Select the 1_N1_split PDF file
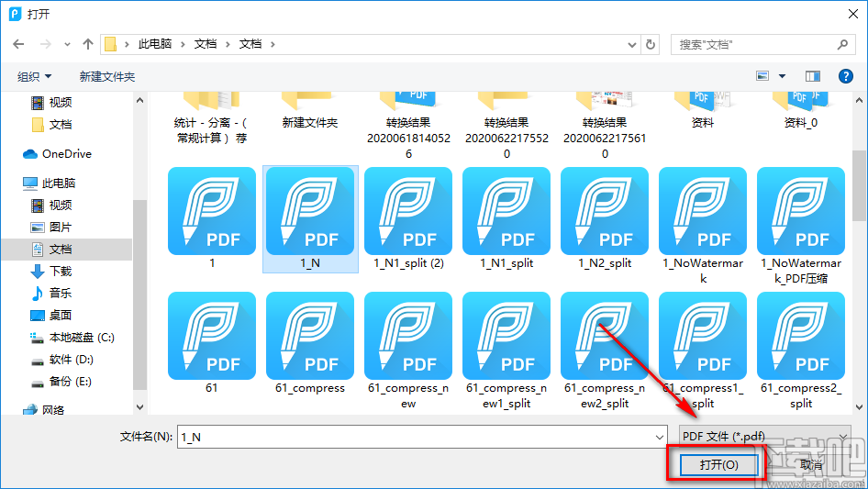Viewport: 868px width, 489px height. pyautogui.click(x=506, y=219)
